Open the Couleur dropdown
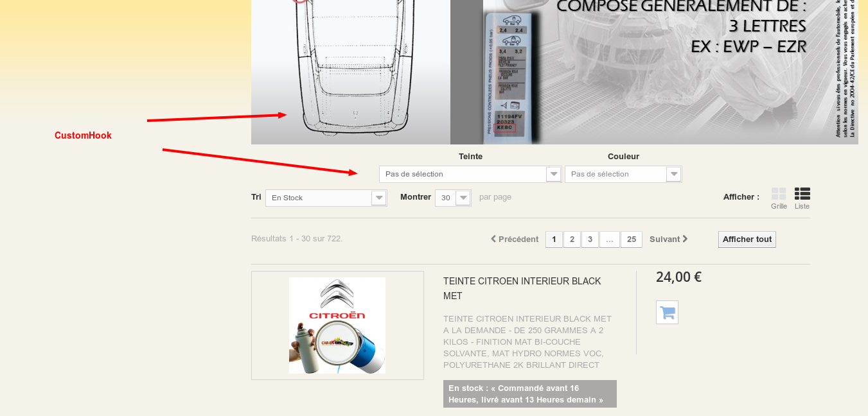Screen dimensions: 868x416 pos(623,174)
